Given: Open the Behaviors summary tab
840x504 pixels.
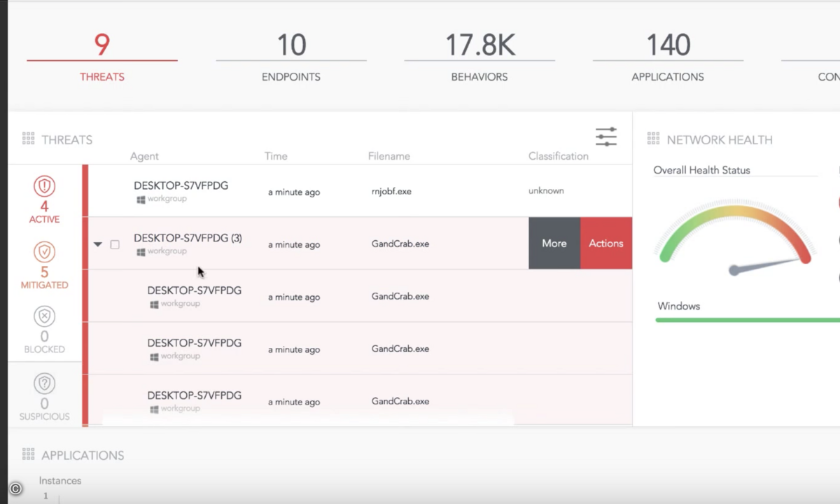Looking at the screenshot, I should tap(479, 58).
